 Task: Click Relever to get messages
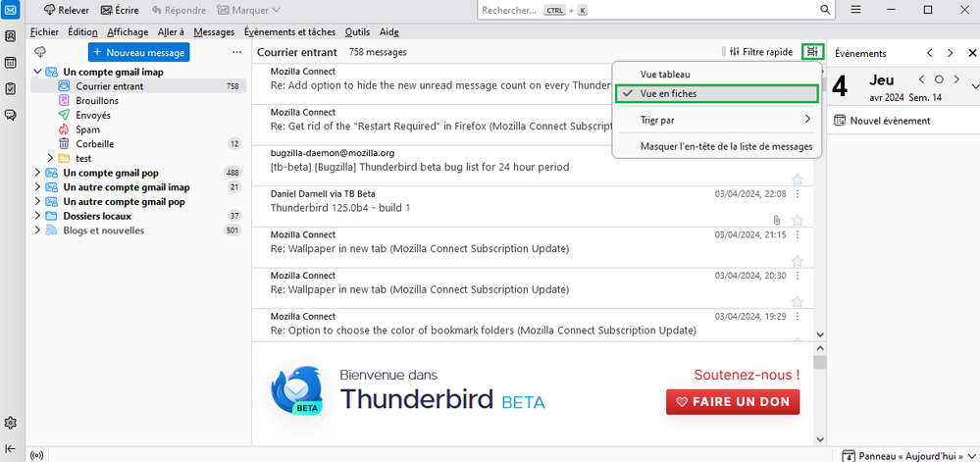click(67, 10)
